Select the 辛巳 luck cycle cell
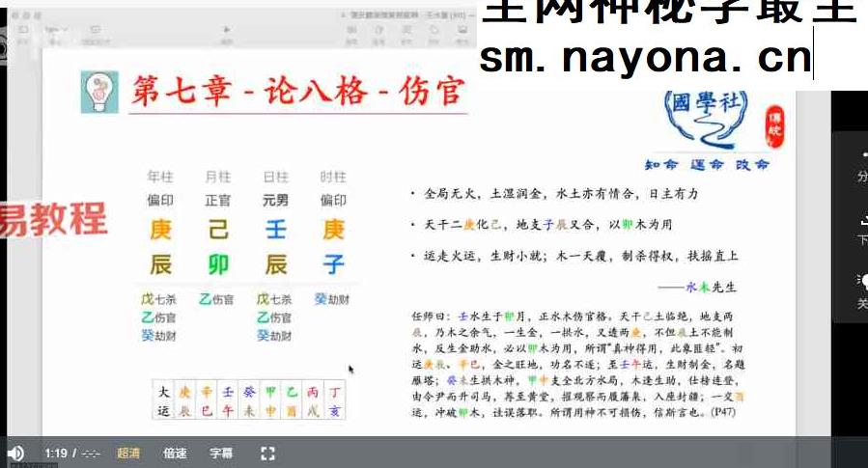 tap(206, 400)
